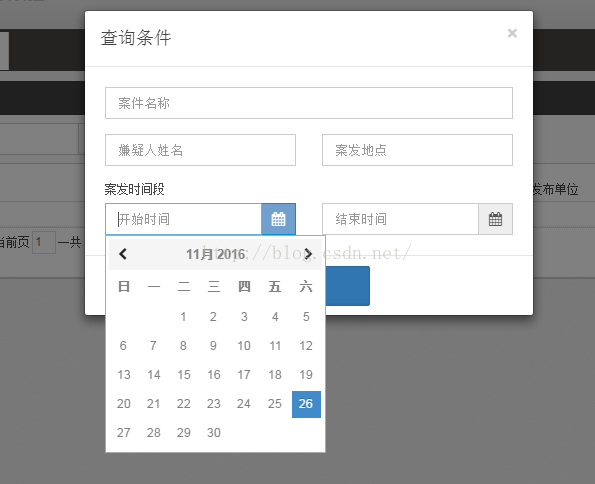Open the end time calendar icon
Image resolution: width=595 pixels, height=484 pixels.
(495, 219)
